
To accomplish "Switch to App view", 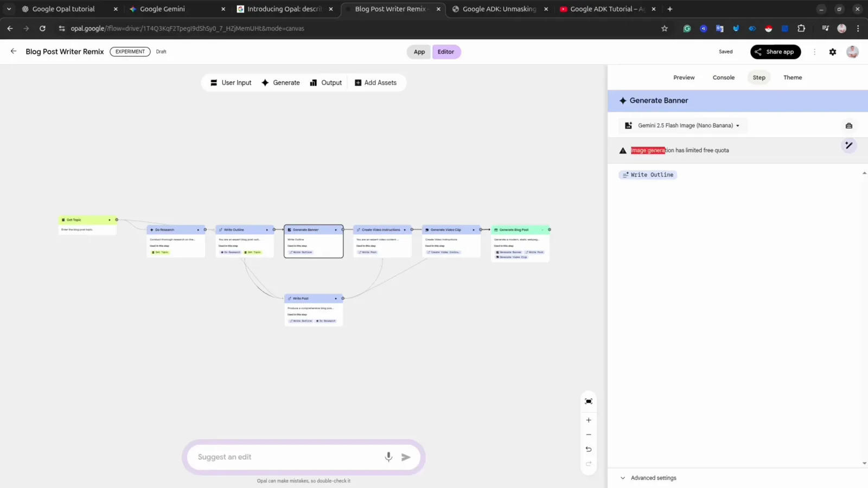I will 419,52.
